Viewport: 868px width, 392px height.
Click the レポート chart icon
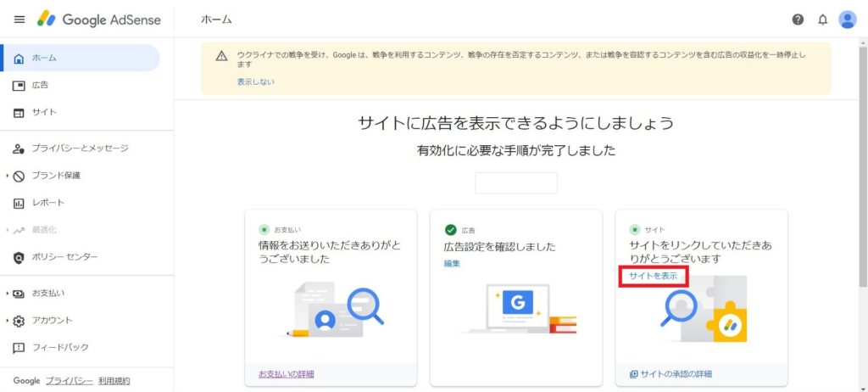tap(19, 203)
